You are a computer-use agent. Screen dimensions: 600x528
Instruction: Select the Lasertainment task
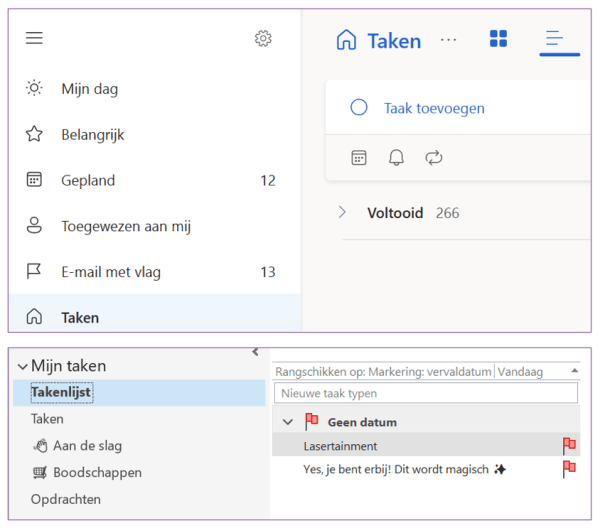[426, 446]
